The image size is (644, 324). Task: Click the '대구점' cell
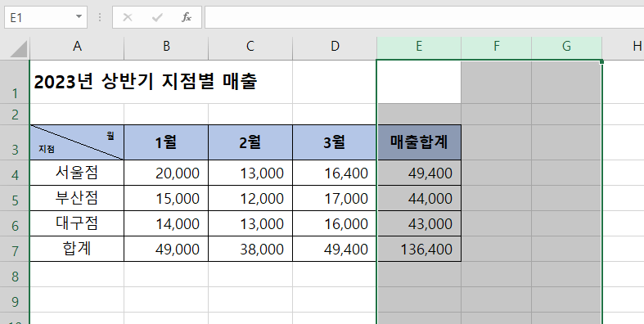[x=77, y=223]
